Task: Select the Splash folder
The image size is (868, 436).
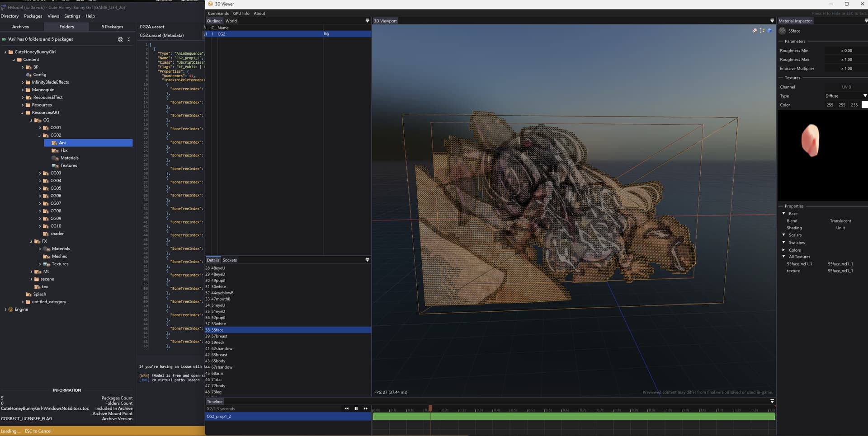Action: tap(39, 294)
